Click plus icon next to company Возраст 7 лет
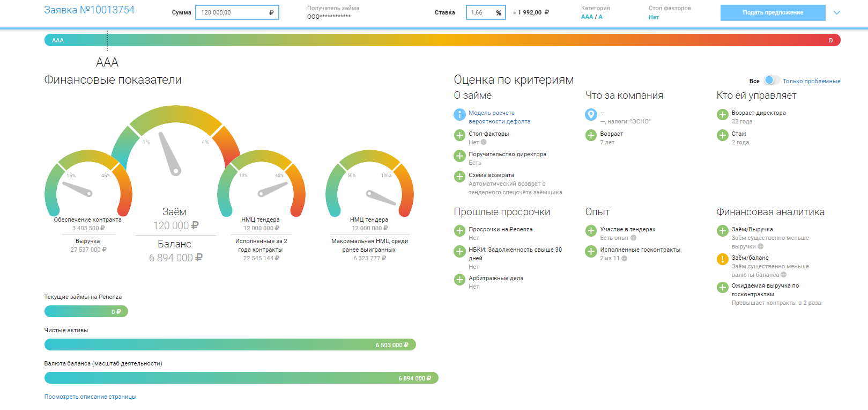Screen dimensions: 868x410 point(591,135)
